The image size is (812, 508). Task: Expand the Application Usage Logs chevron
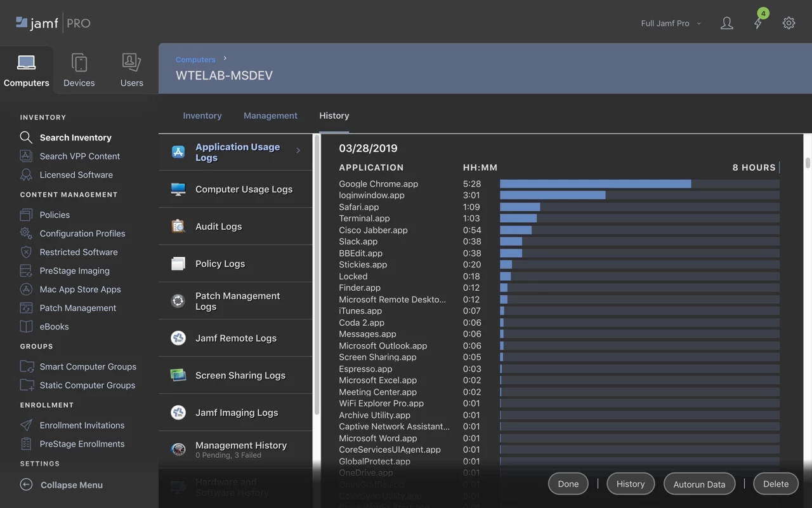point(298,150)
